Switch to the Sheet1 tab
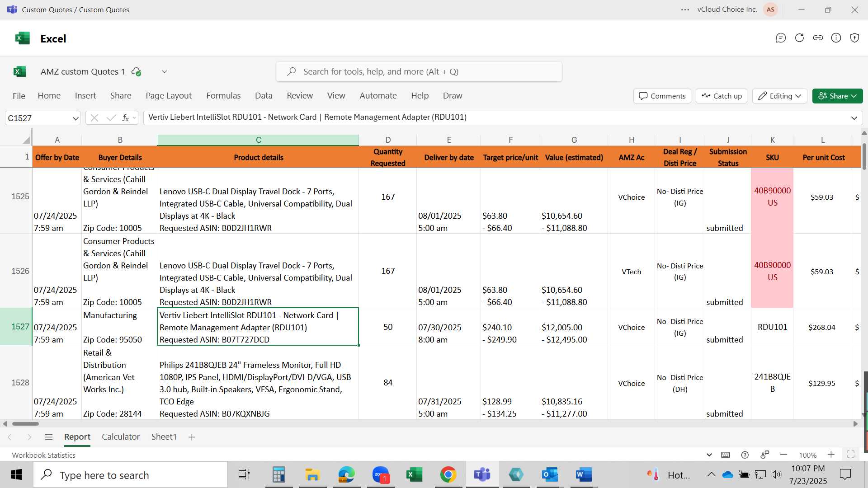Viewport: 868px width, 488px height. click(x=164, y=437)
